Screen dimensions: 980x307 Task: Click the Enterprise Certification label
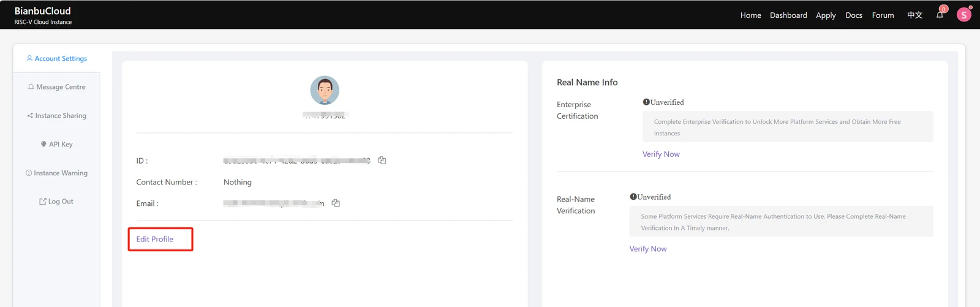point(577,110)
